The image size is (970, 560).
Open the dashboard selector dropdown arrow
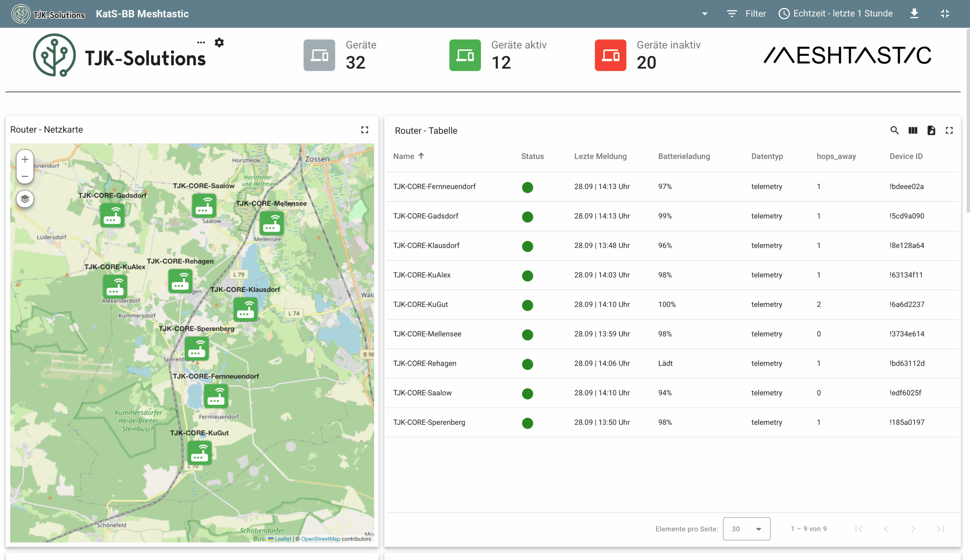704,14
